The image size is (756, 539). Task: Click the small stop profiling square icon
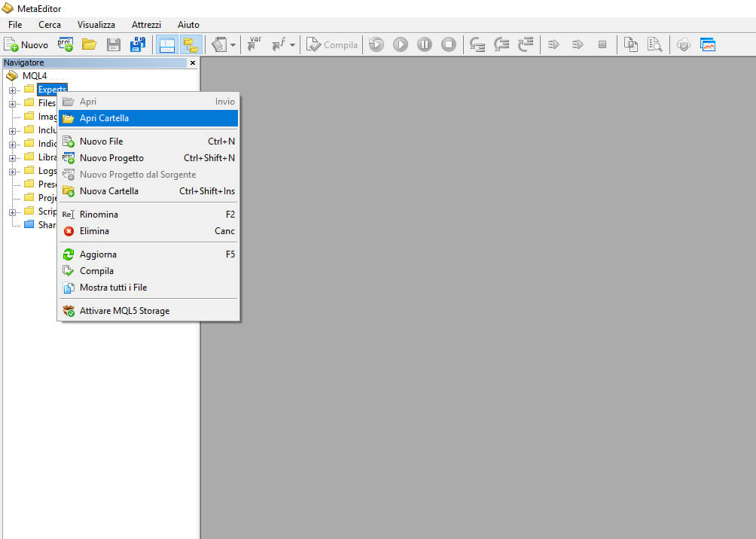tap(602, 45)
